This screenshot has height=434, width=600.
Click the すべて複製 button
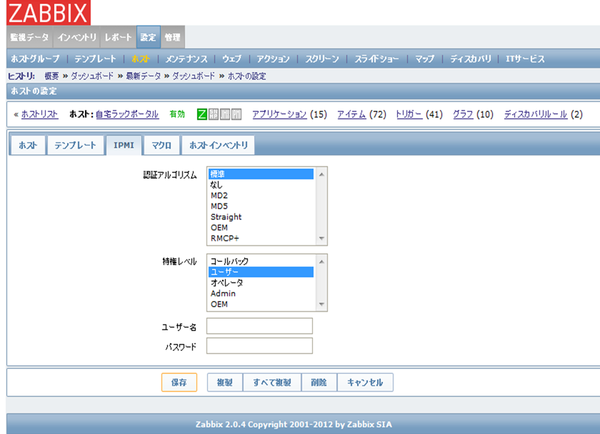pos(272,382)
